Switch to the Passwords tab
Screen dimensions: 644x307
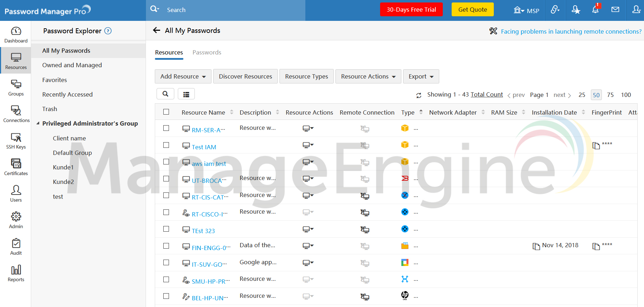pos(207,52)
